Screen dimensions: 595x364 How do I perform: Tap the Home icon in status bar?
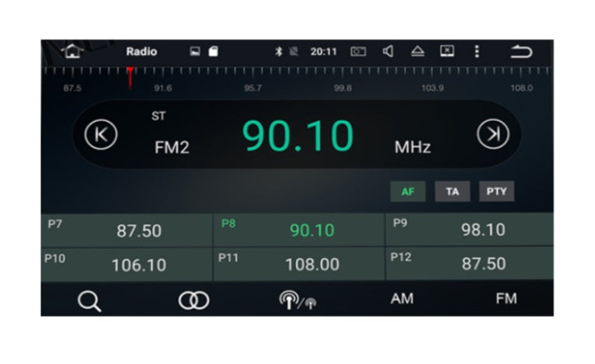point(72,51)
